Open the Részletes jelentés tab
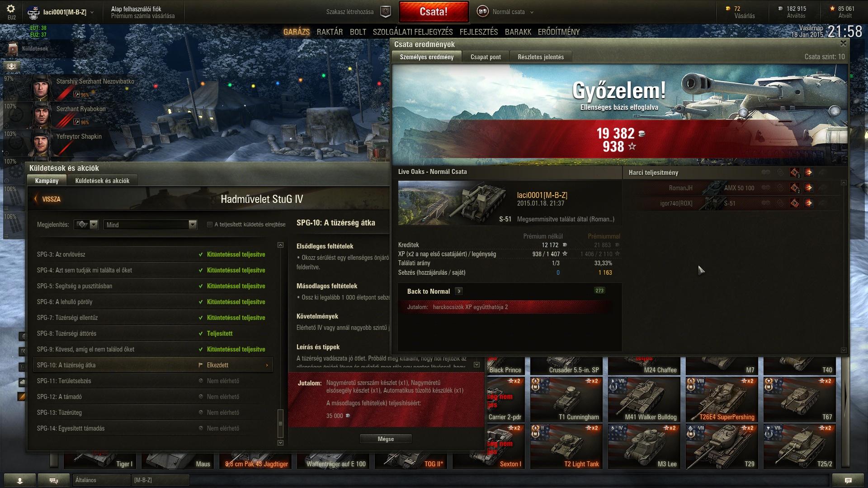Viewport: 868px width, 488px height. pos(541,57)
